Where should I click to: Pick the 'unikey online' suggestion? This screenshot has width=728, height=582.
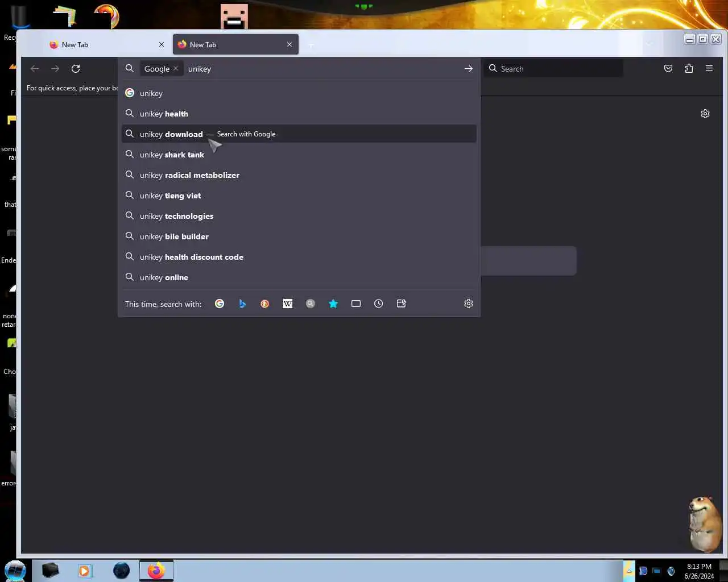point(299,277)
